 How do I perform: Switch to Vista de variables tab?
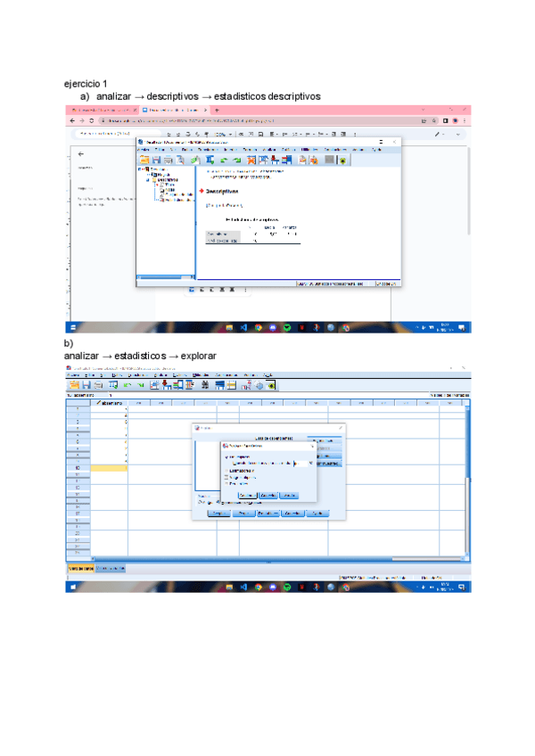(111, 569)
